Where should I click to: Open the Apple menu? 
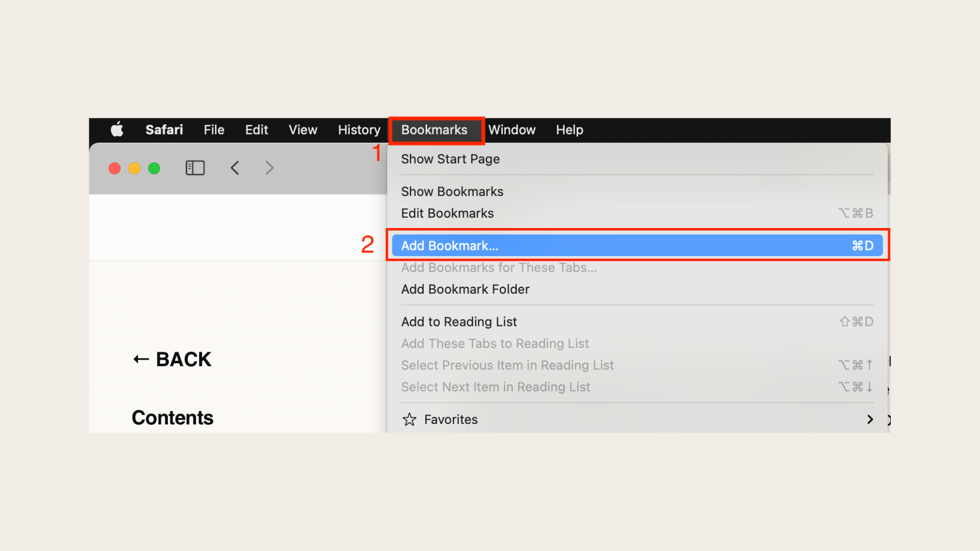coord(117,130)
